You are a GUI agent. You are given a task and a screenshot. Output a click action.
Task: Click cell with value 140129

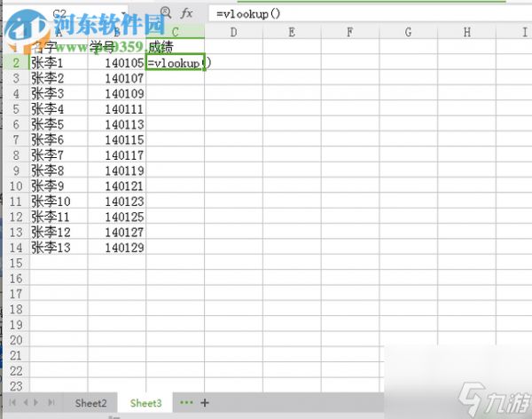click(117, 248)
